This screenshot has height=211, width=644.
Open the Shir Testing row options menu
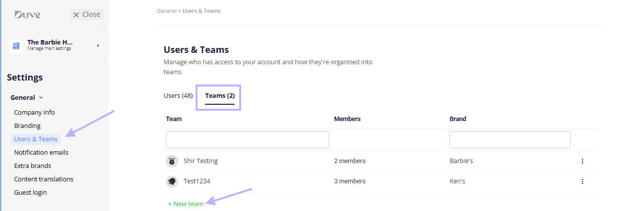point(582,161)
